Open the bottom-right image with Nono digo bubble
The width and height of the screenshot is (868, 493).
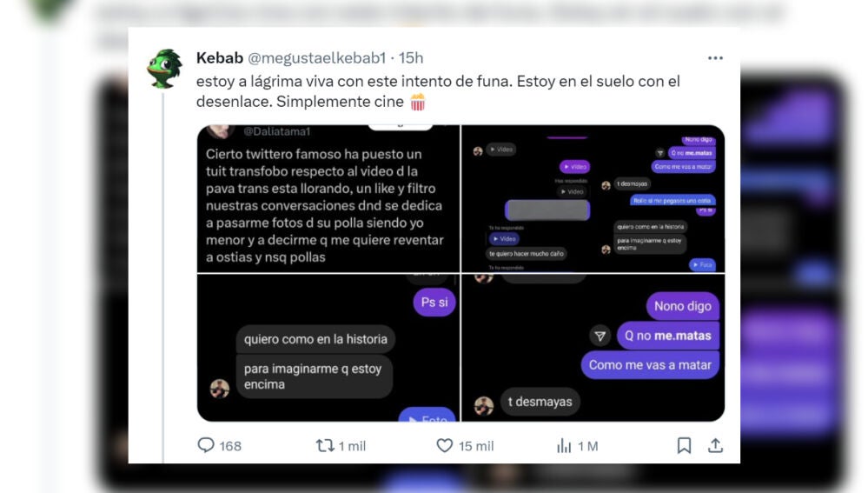click(593, 348)
